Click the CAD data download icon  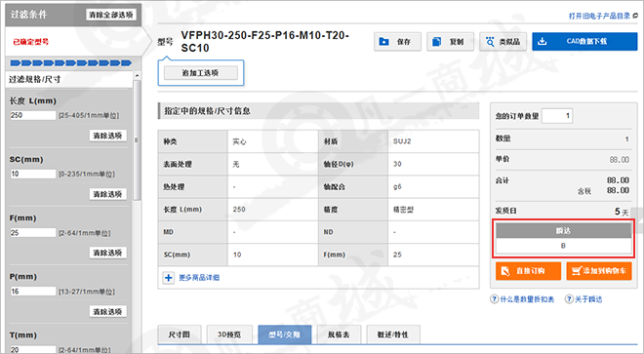tap(543, 41)
